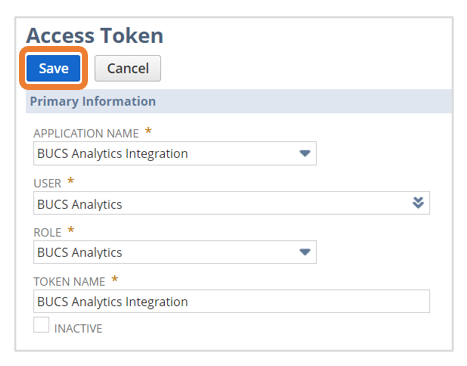Click the Role field showing BUCS Analytics
Screen dimensions: 467x366
[175, 252]
